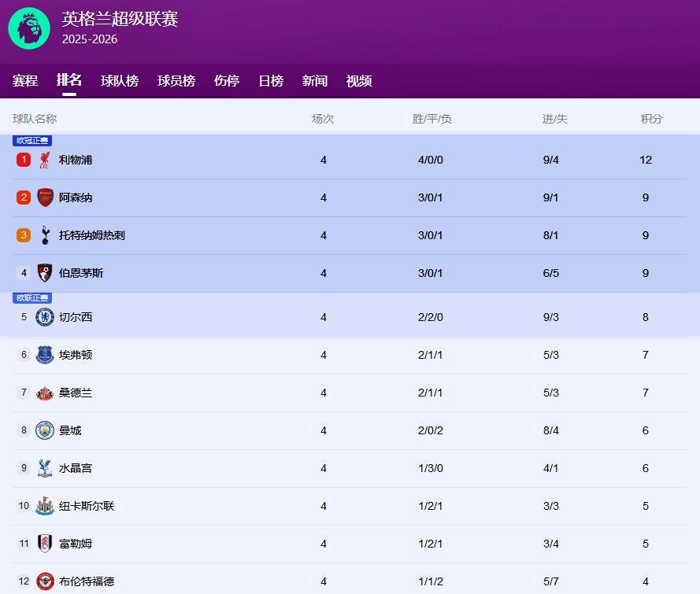Open team page for 水晶宫

coord(76,468)
